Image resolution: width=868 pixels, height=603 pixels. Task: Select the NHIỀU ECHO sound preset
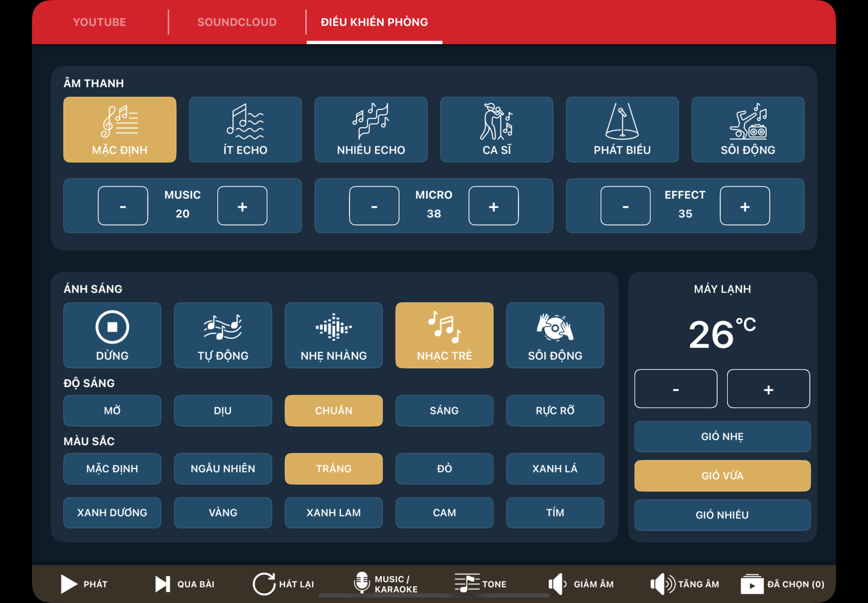pyautogui.click(x=371, y=129)
